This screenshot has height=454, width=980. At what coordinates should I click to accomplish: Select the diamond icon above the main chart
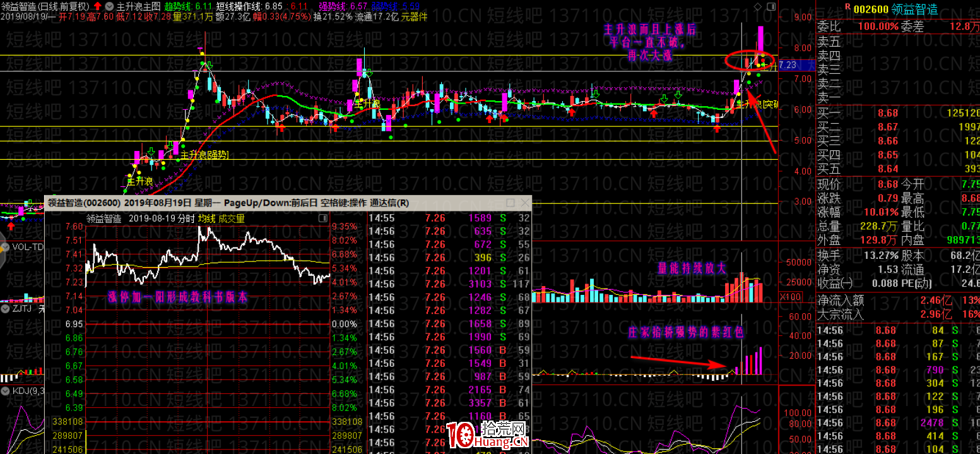[757, 6]
